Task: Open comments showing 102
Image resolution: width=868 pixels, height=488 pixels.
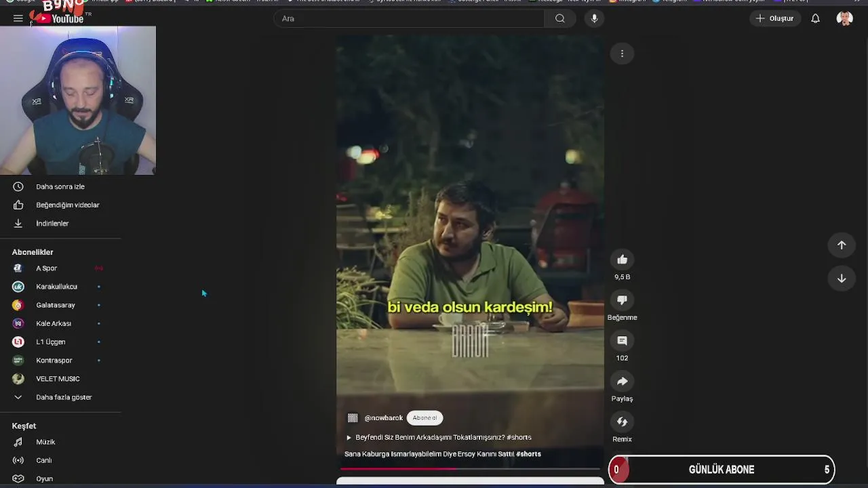Action: 622,341
